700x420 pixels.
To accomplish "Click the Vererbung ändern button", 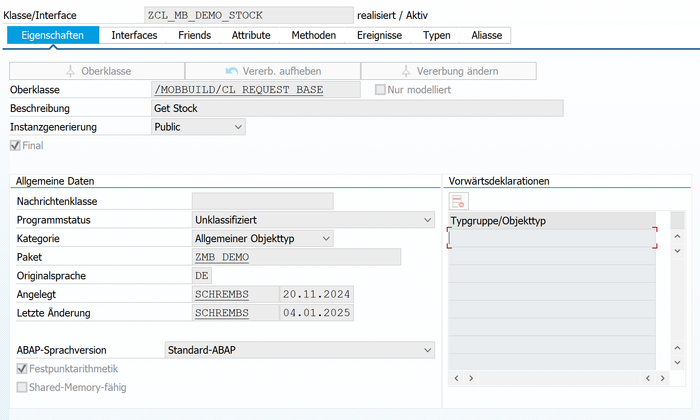I will 448,71.
